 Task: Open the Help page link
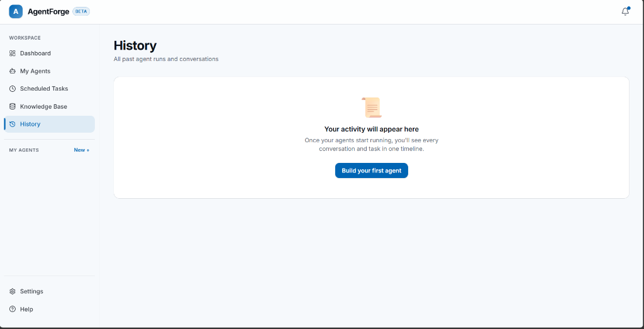point(49,309)
